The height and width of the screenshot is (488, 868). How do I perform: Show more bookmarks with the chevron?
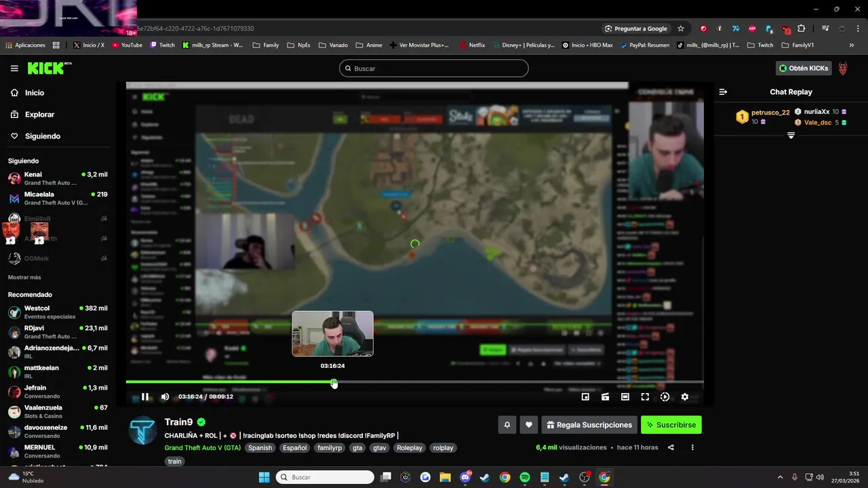click(x=852, y=45)
